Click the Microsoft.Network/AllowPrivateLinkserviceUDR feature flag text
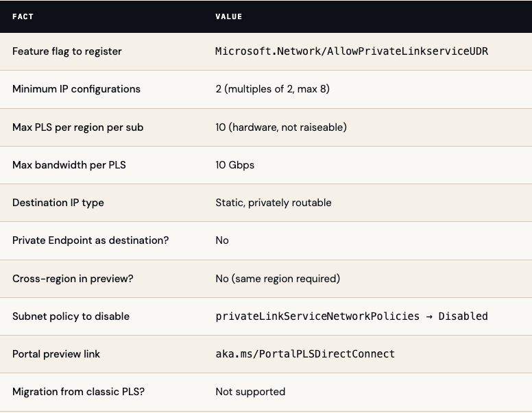The image size is (532, 413). click(x=352, y=51)
